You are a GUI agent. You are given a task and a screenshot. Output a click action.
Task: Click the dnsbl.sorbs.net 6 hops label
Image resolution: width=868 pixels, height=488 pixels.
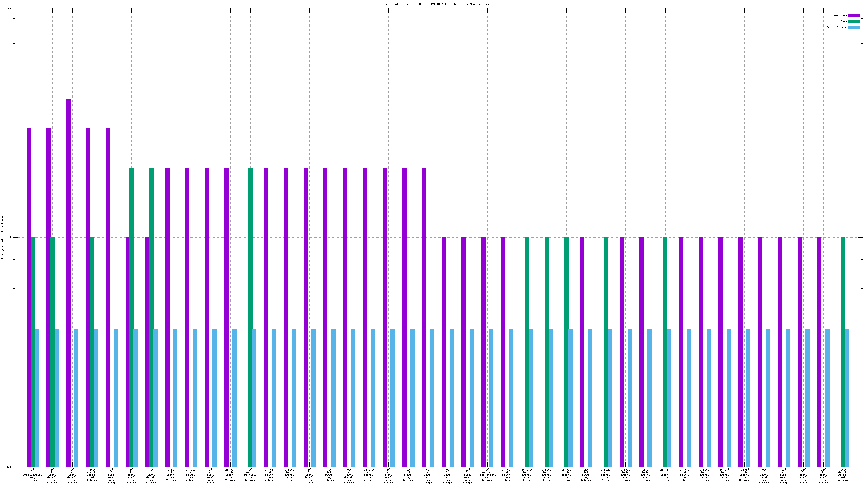(x=92, y=474)
